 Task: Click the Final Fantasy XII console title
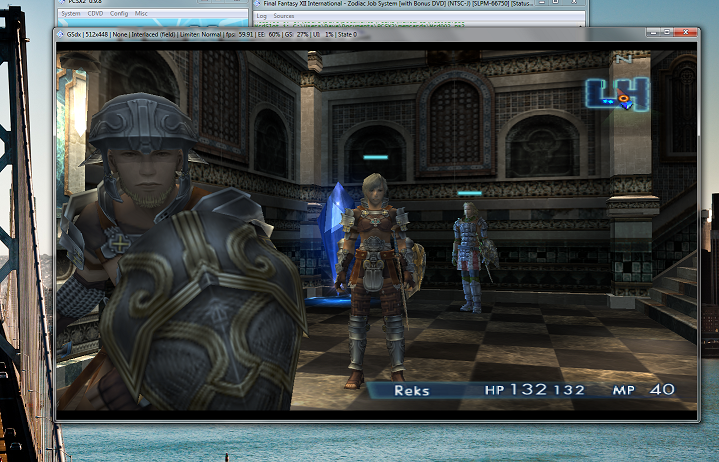tap(398, 4)
